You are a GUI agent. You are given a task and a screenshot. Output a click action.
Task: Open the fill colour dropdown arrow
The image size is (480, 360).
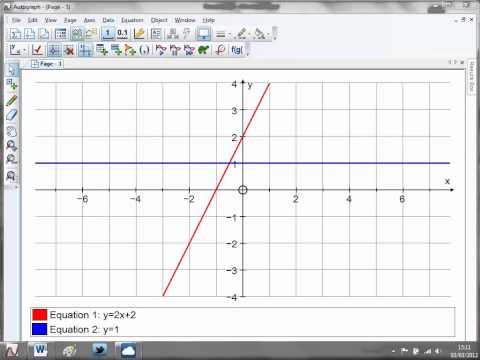pos(268,34)
